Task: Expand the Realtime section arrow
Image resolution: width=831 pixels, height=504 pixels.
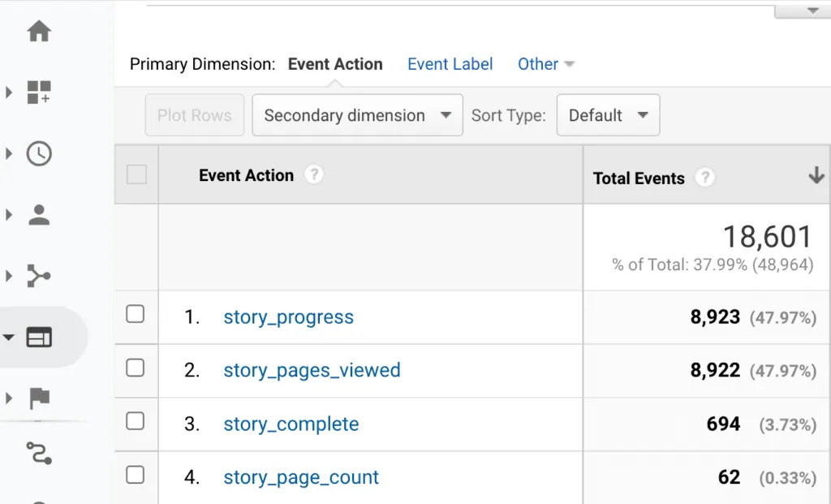Action: pos(8,153)
